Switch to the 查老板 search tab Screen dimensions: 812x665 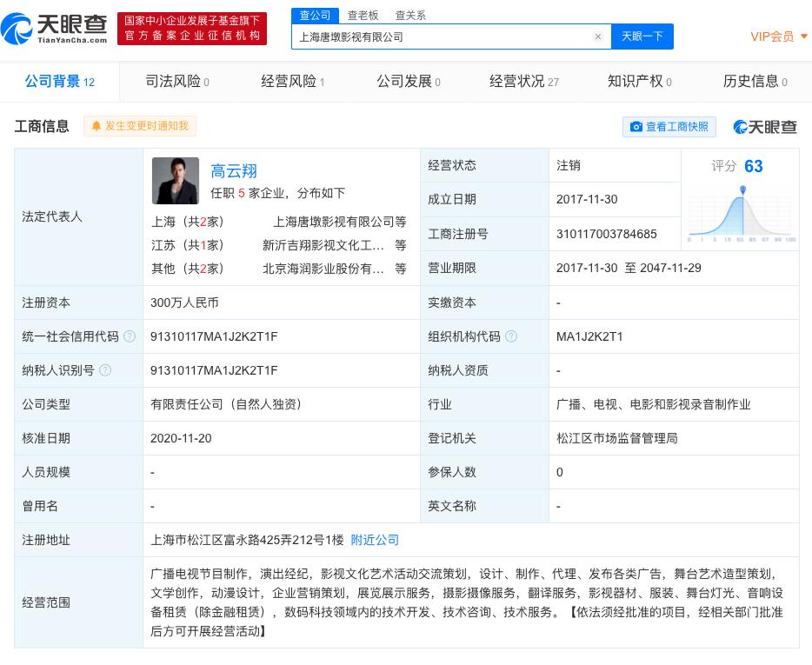363,15
